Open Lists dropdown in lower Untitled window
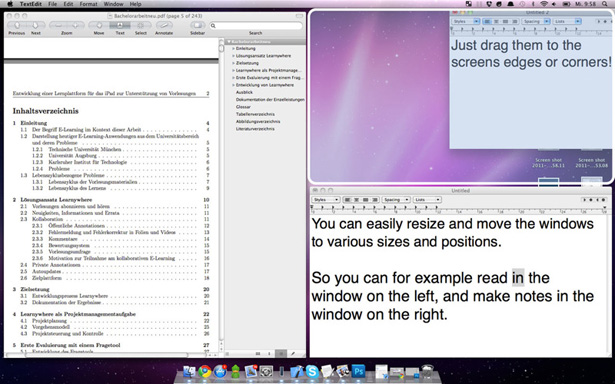This screenshot has height=384, width=615. tap(427, 200)
